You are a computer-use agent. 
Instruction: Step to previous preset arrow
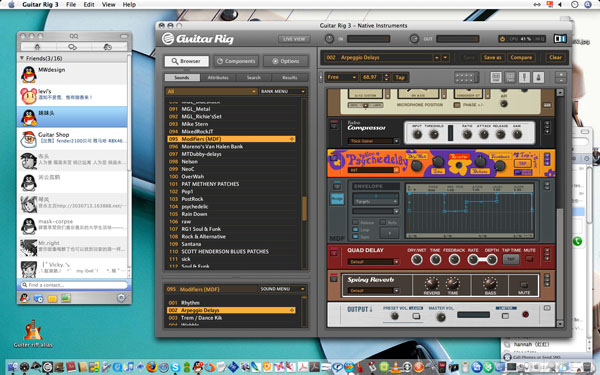point(437,58)
